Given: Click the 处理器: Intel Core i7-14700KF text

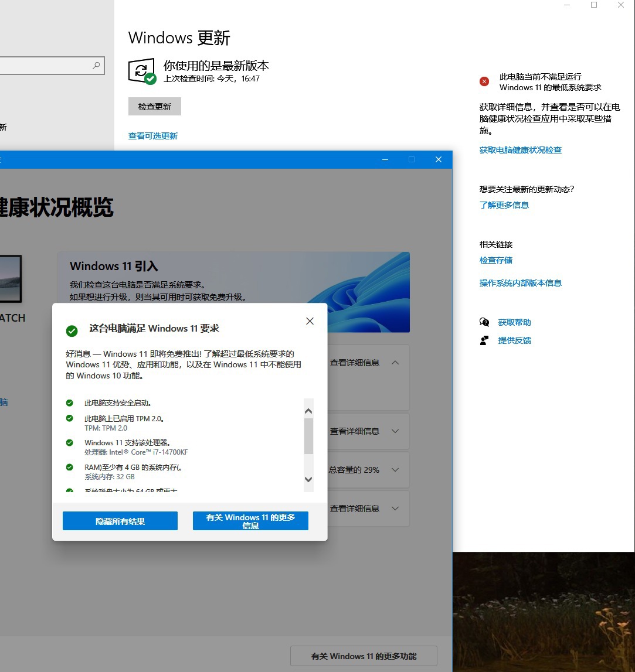Looking at the screenshot, I should [x=137, y=452].
